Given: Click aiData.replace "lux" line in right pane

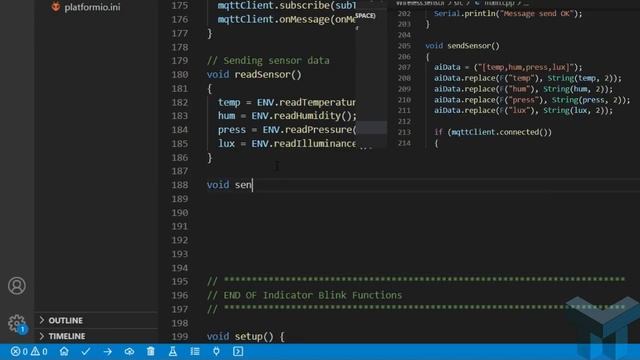Looking at the screenshot, I should [x=523, y=110].
